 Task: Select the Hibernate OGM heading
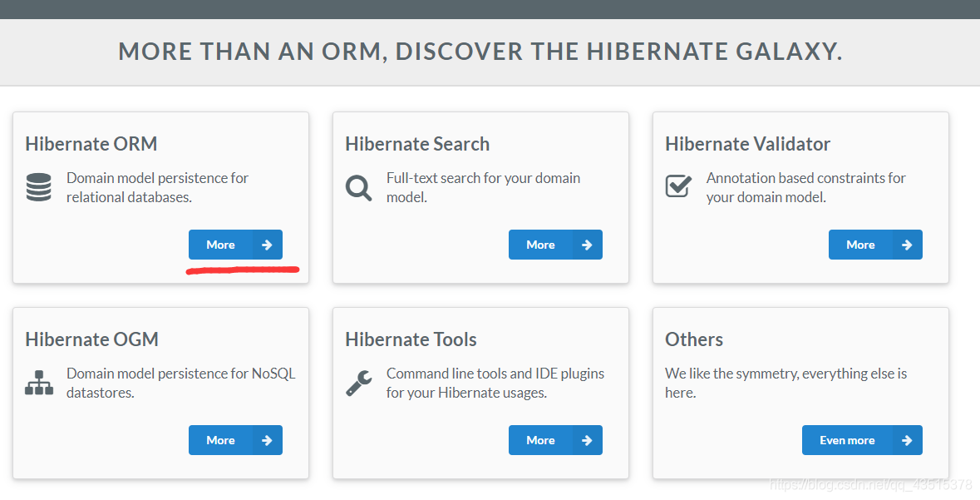[92, 339]
